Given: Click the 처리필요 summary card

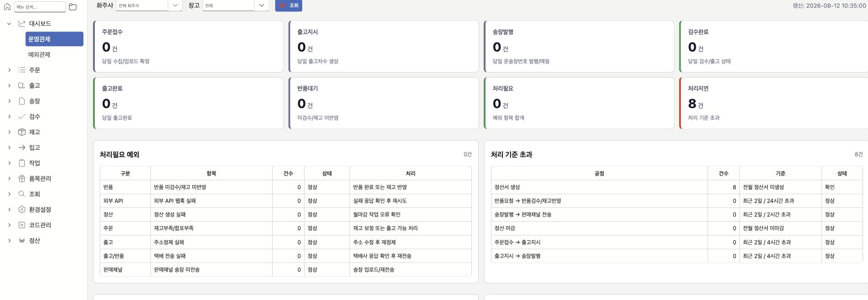Looking at the screenshot, I should 579,103.
